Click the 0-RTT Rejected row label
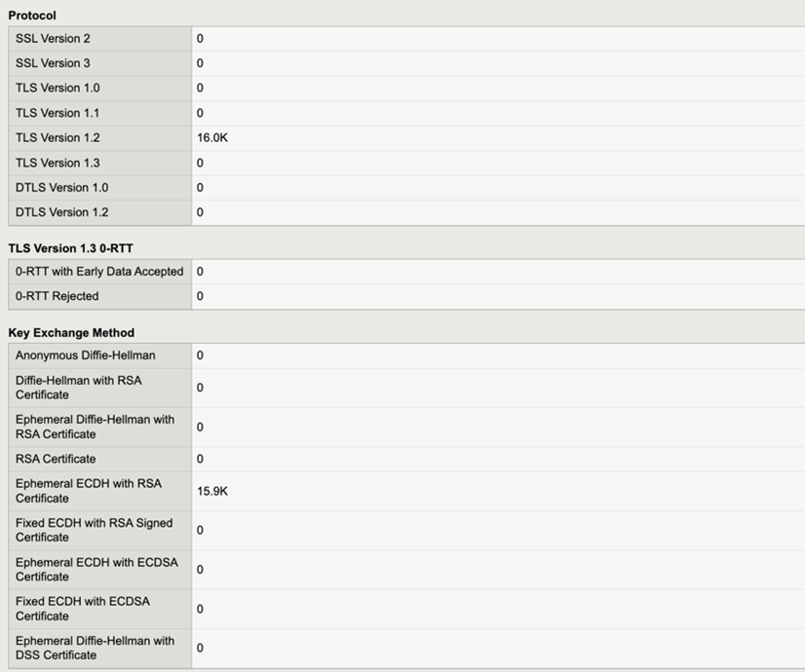 pyautogui.click(x=57, y=296)
